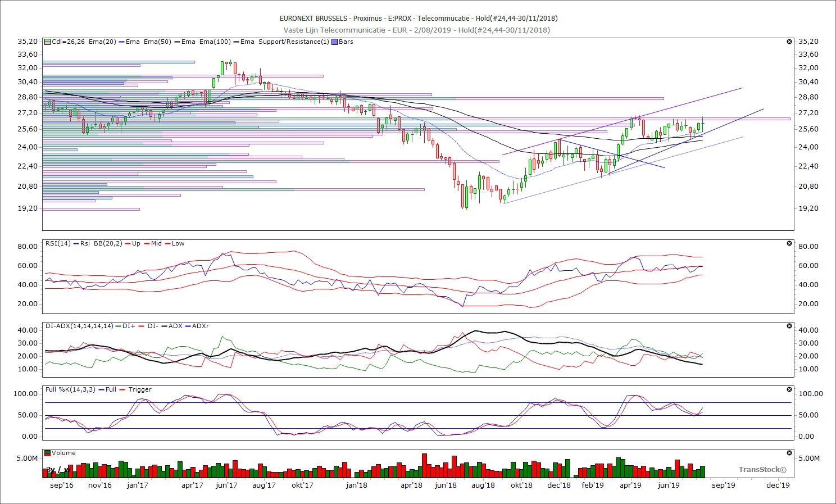Viewport: 836px width, 504px height.
Task: Select the Bars legend label
Action: click(x=346, y=42)
